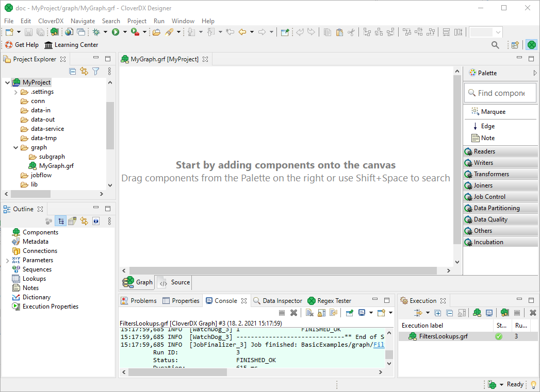Expand the Readers palette drawer
The image size is (540, 392).
[x=501, y=151]
